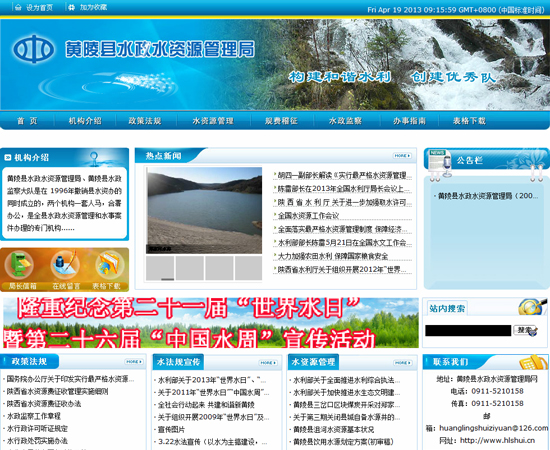Open news 水利部部长陈雷5月21日在全国水文工作会...
Viewport: 550px width, 450px height.
pos(344,243)
